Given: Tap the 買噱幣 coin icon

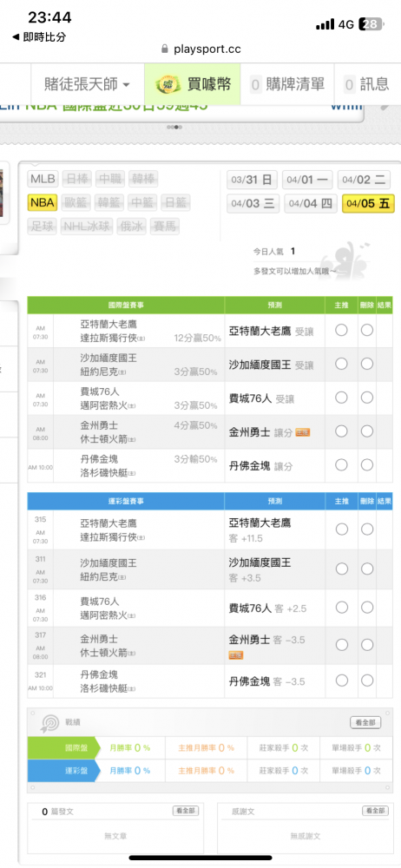Looking at the screenshot, I should pos(166,85).
